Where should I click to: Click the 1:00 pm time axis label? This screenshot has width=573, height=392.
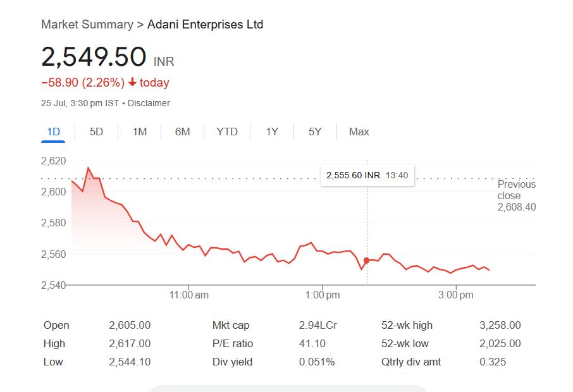323,295
